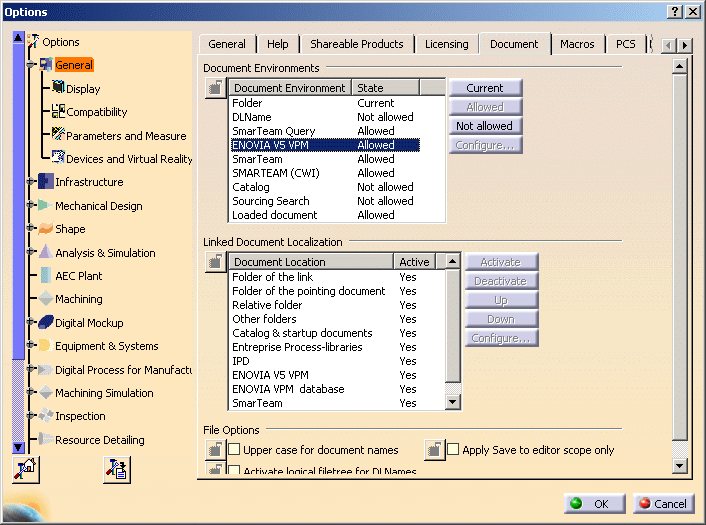This screenshot has width=706, height=525.
Task: Click the lock icon beside Upper case option
Action: pos(215,450)
